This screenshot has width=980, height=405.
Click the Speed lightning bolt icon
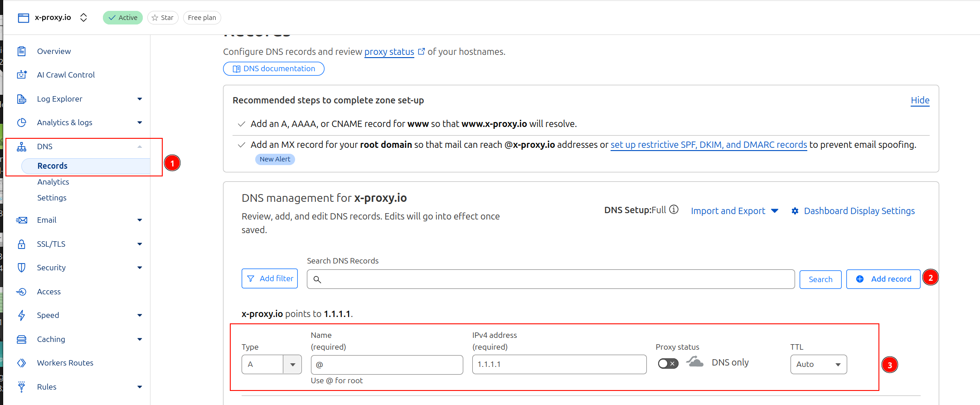pos(21,315)
